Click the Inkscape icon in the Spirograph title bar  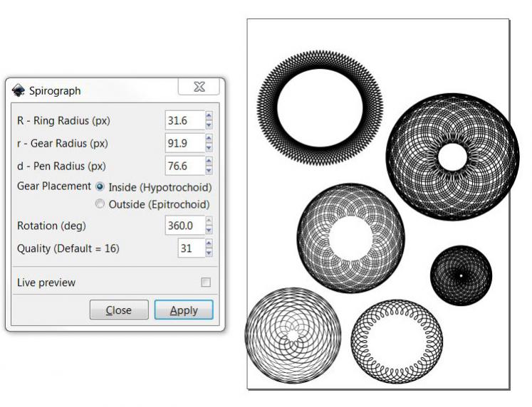(19, 90)
